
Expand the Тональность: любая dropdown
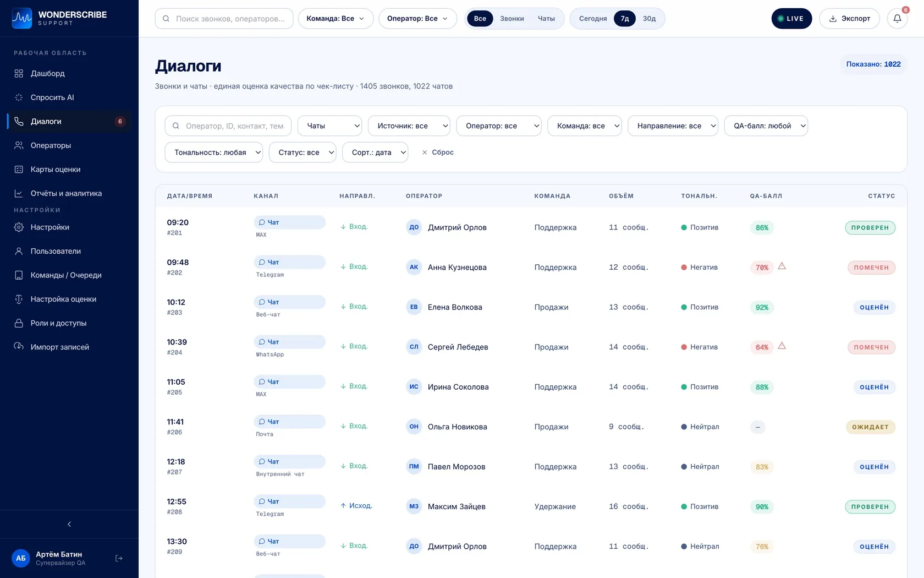pyautogui.click(x=213, y=152)
